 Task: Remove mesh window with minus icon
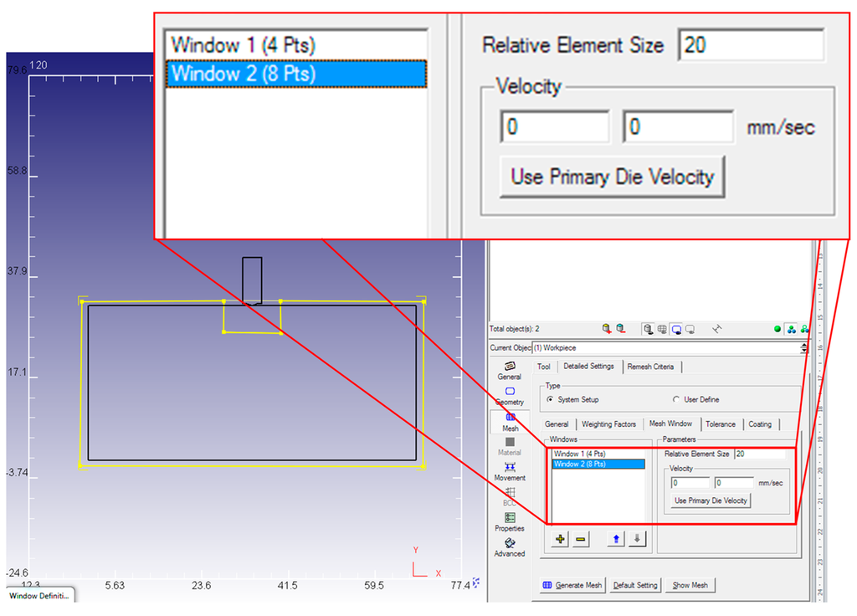580,540
